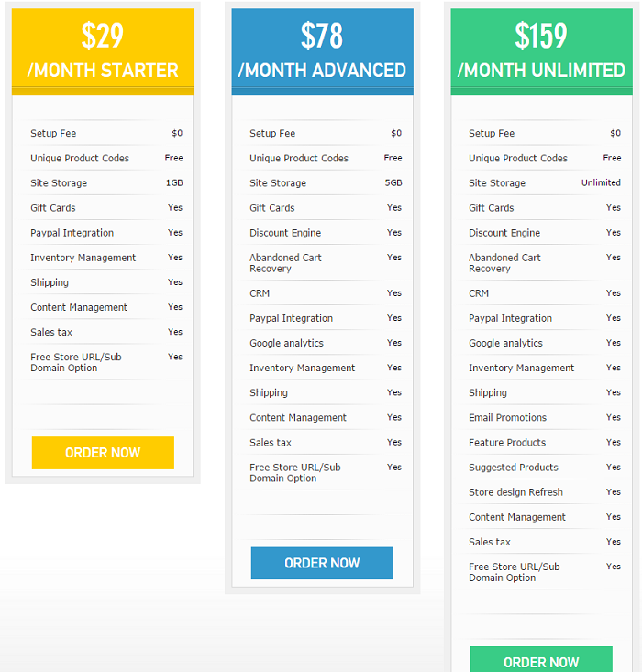642x672 pixels.
Task: Click Email Promotions in Unlimited plan
Action: pos(507,418)
